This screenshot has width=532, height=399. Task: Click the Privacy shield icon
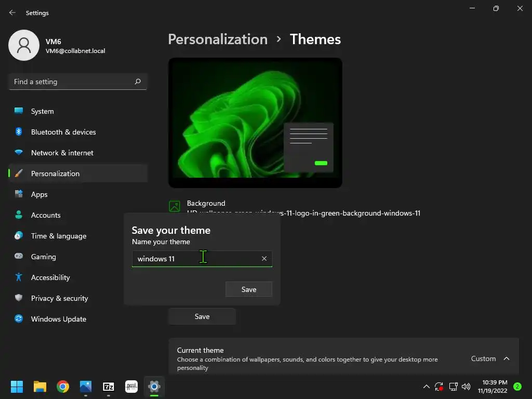(x=19, y=298)
